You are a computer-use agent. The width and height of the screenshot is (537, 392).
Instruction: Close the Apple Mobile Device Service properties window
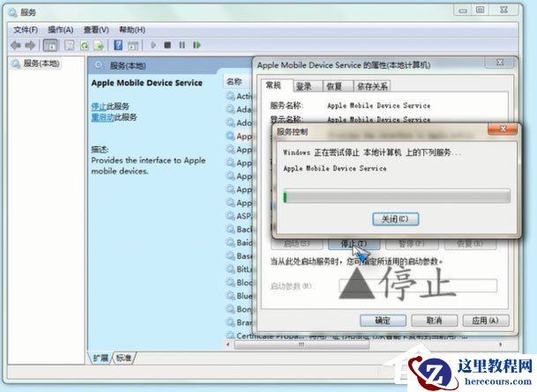(x=500, y=63)
